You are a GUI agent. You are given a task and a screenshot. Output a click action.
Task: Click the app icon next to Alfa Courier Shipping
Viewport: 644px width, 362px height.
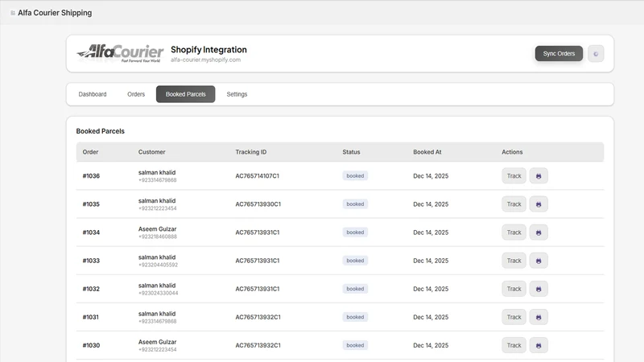pyautogui.click(x=13, y=13)
